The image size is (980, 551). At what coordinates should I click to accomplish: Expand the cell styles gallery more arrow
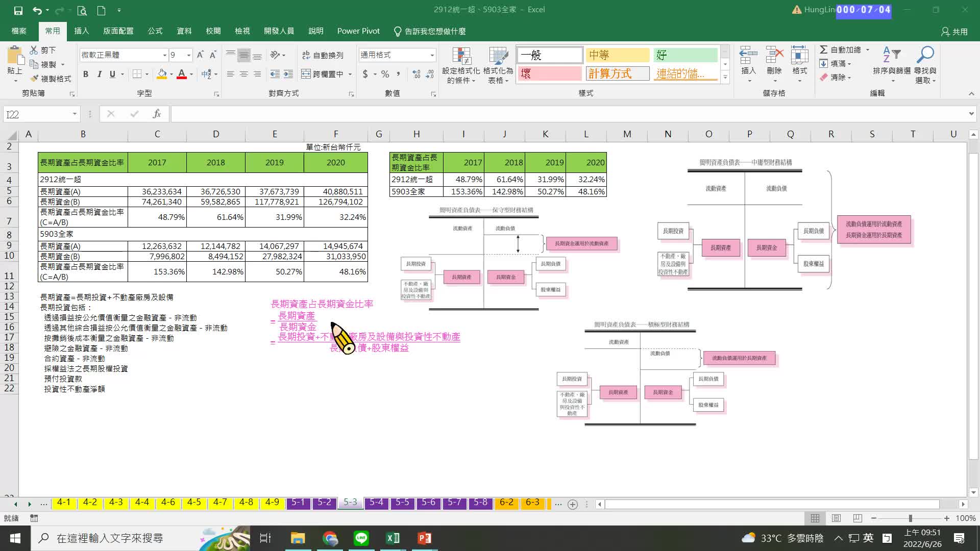click(725, 77)
